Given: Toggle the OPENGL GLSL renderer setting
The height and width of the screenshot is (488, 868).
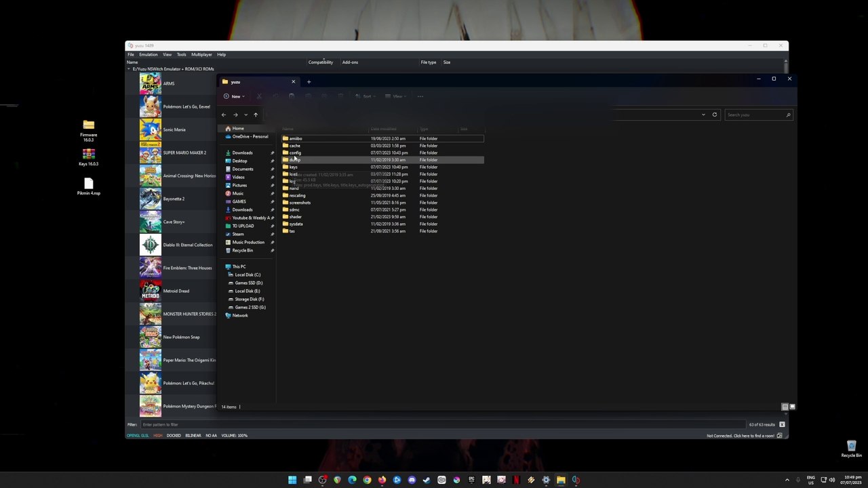Looking at the screenshot, I should tap(138, 435).
